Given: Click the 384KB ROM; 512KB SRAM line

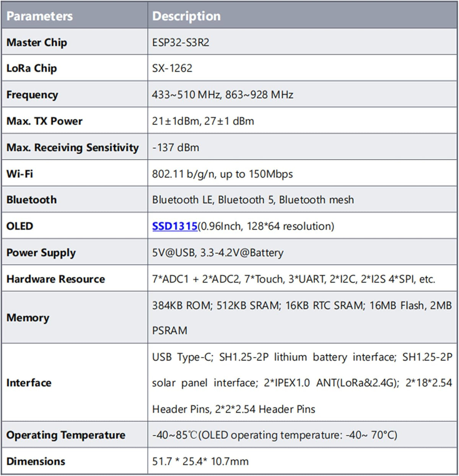Looking at the screenshot, I should [x=302, y=305].
